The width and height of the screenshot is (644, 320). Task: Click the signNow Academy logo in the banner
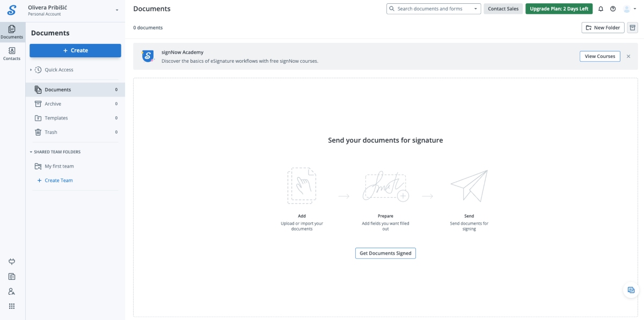[148, 56]
